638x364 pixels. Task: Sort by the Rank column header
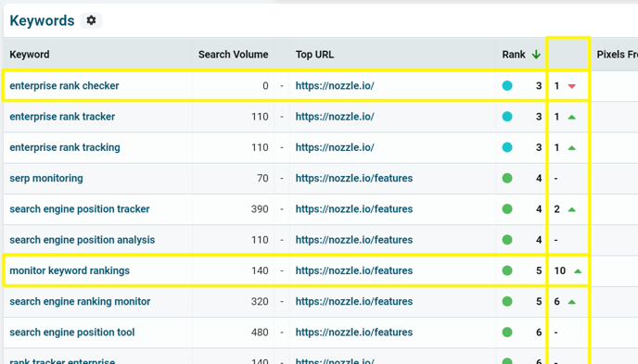click(x=514, y=55)
